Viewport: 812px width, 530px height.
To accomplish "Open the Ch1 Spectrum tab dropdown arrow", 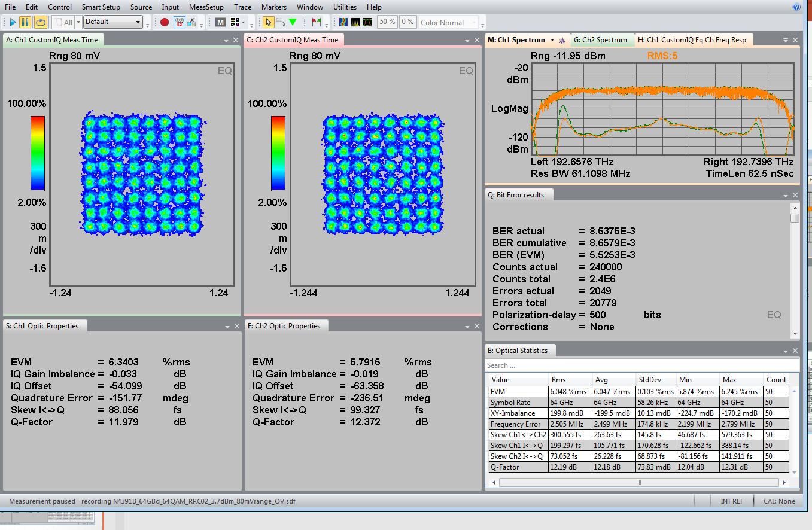I will 552,40.
